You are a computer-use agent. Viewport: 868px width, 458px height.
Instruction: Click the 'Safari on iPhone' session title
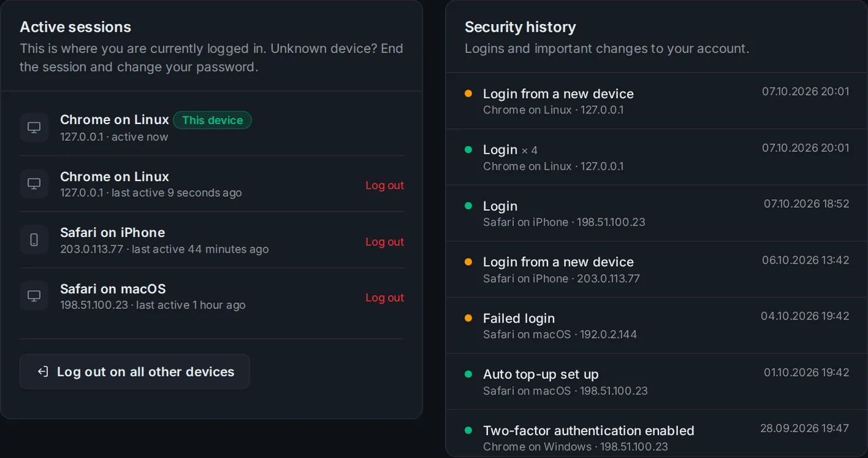point(112,233)
